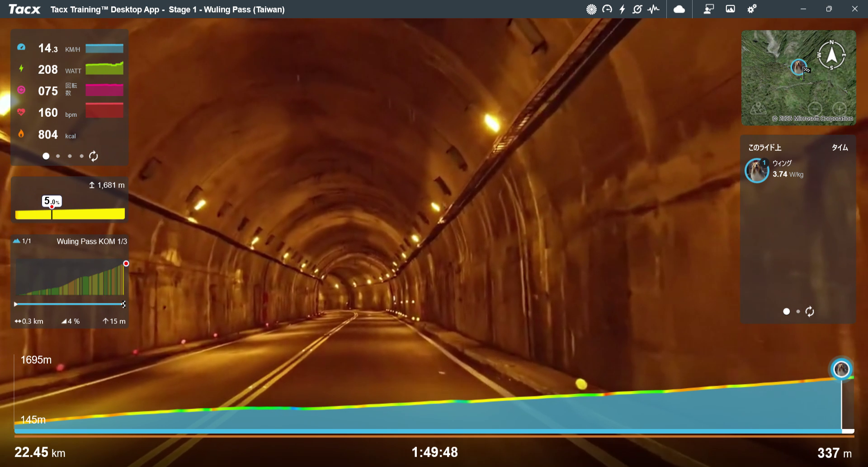The image size is (868, 467).
Task: Click the rider chat bubble icon
Action: 708,9
